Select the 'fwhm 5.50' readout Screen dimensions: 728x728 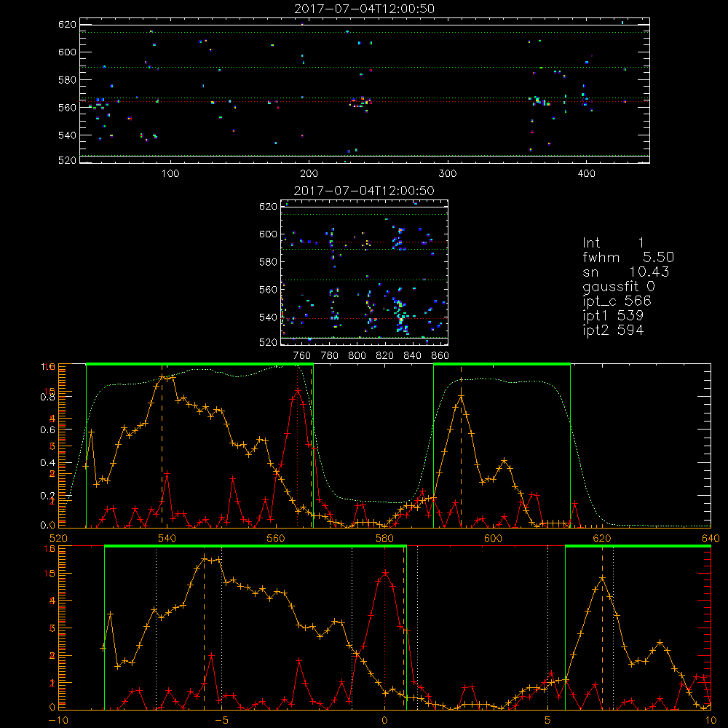coord(628,257)
